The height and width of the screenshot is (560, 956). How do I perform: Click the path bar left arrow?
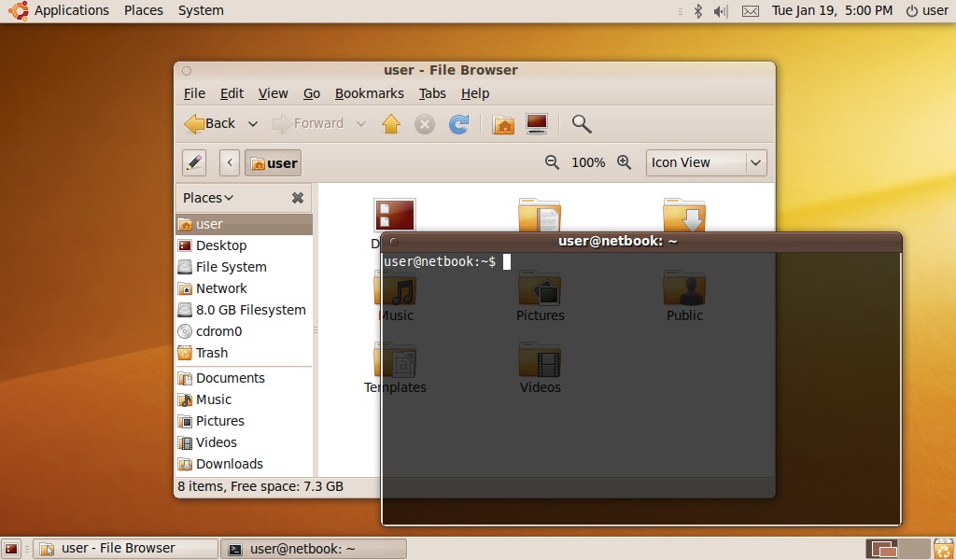pyautogui.click(x=230, y=162)
